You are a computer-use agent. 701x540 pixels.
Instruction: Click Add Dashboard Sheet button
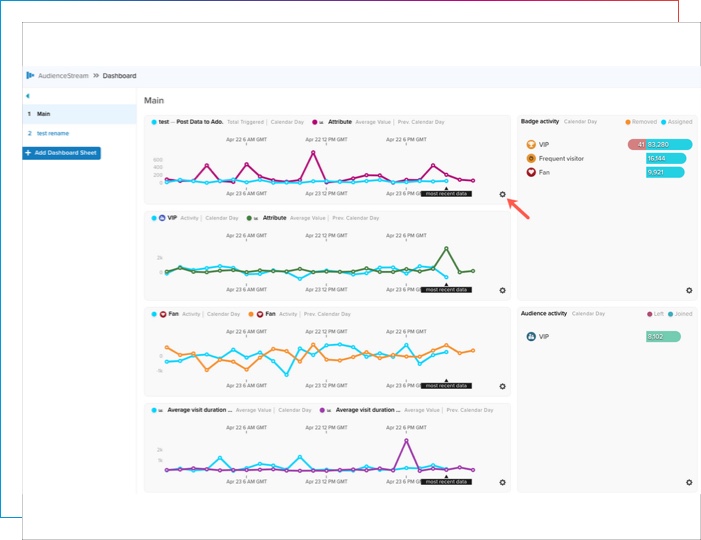click(61, 153)
